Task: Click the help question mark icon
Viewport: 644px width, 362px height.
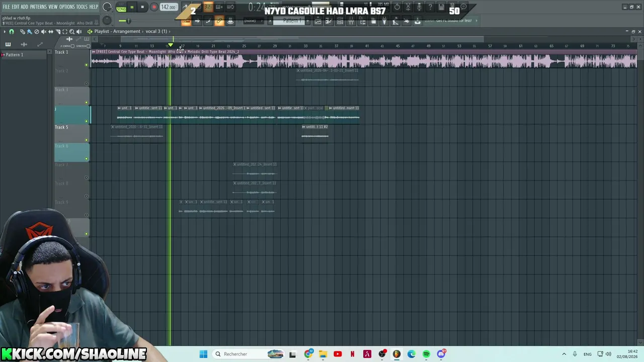Action: (430, 7)
